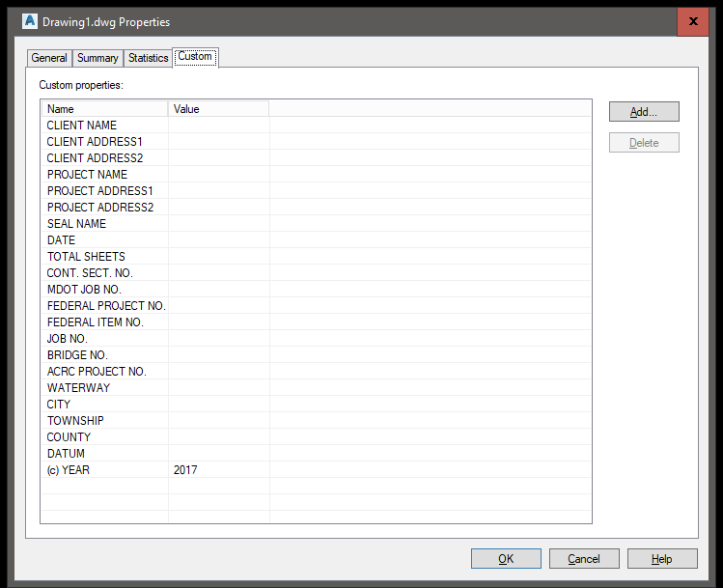Select the FEDERAL ITEM NO. row

[x=316, y=322]
